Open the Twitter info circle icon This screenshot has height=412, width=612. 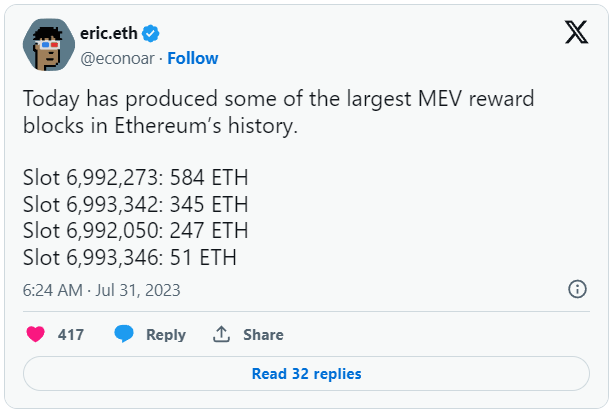(577, 289)
